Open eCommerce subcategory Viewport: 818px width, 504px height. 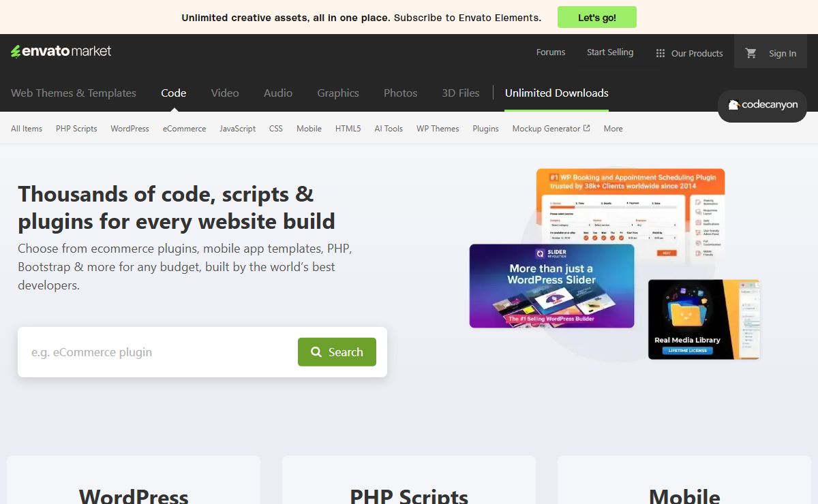coord(184,129)
